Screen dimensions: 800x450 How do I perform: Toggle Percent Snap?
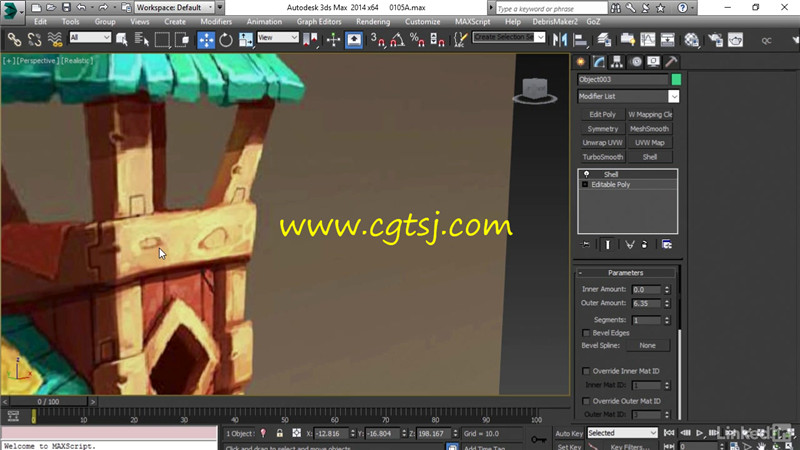pyautogui.click(x=417, y=40)
